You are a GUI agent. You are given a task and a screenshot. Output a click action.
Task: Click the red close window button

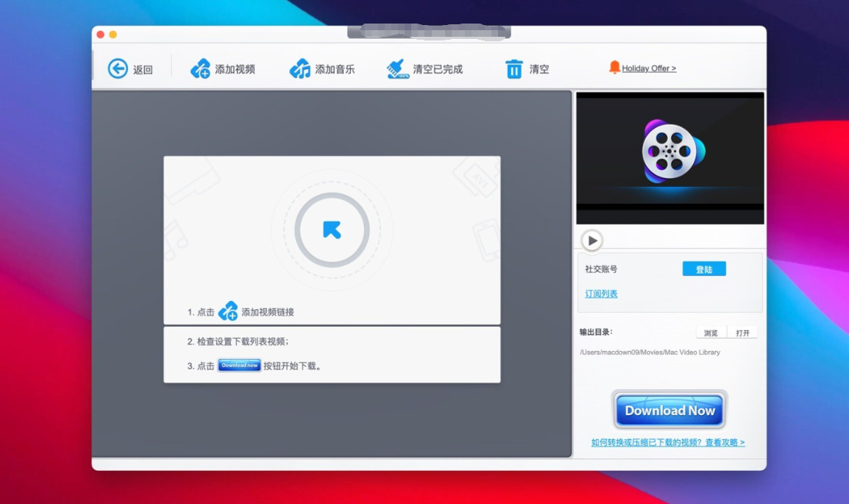101,35
